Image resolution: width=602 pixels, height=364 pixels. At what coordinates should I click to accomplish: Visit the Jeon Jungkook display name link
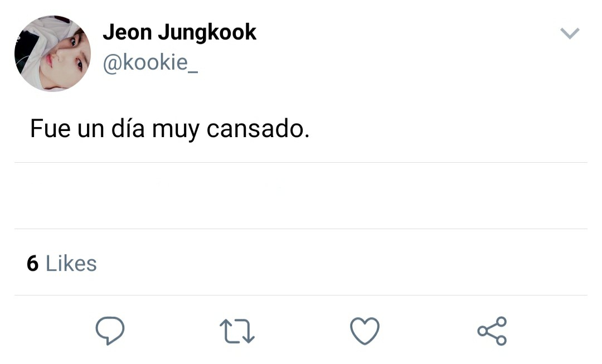click(x=179, y=33)
